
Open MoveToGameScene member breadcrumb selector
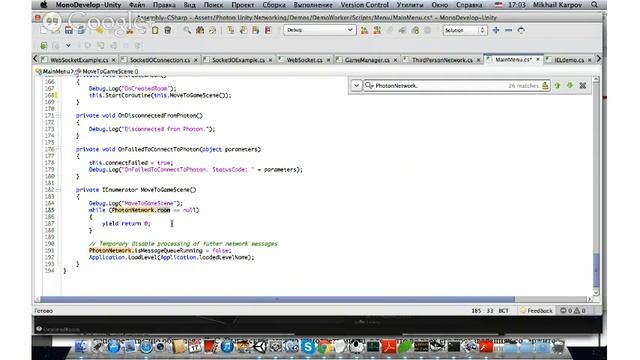pos(107,71)
